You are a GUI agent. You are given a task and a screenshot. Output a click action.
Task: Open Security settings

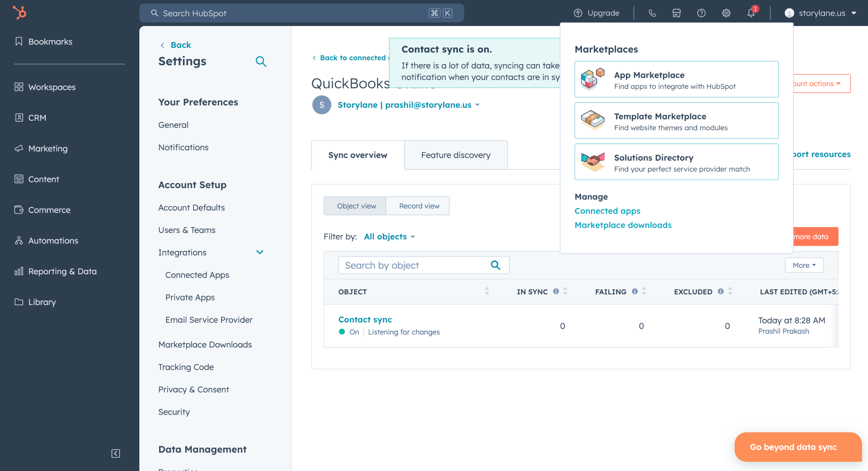tap(174, 412)
